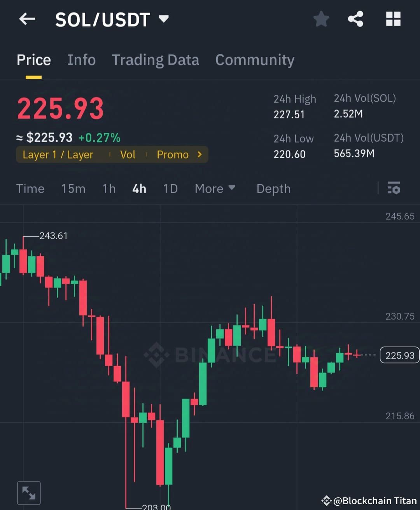Enable the 15m candlestick interval
The height and width of the screenshot is (510, 420).
pos(73,189)
